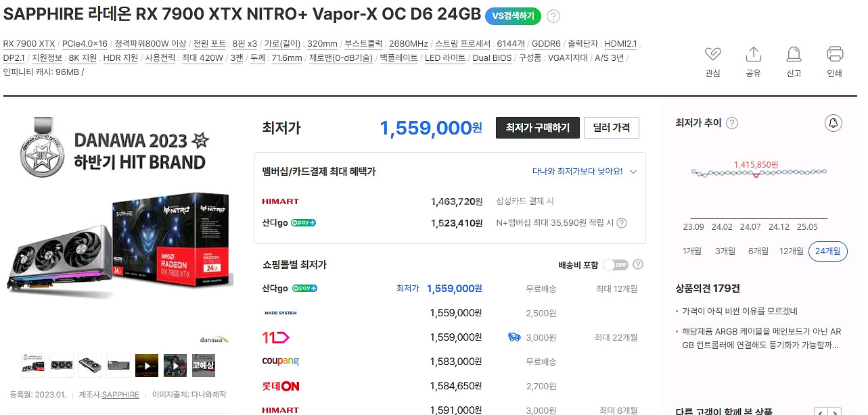Open 백플레이트 spec term
Screen dimensions: 868x415
point(398,58)
